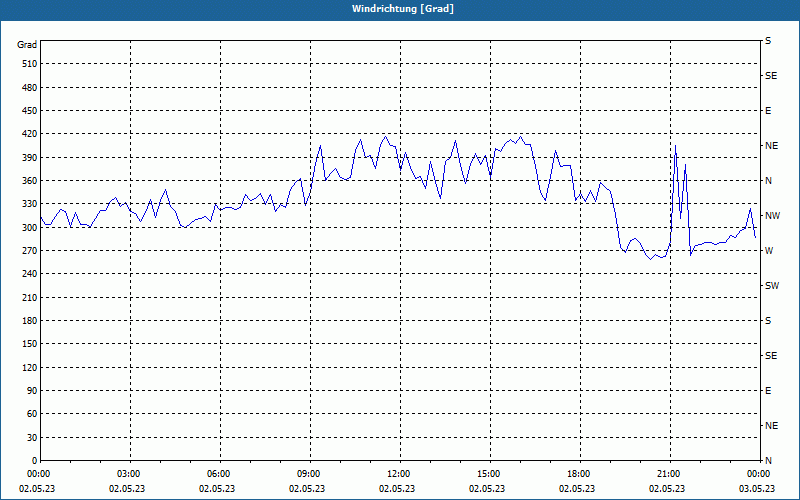Image resolution: width=800 pixels, height=500 pixels.
Task: Pick the 360 degree axis label
Action: [30, 181]
